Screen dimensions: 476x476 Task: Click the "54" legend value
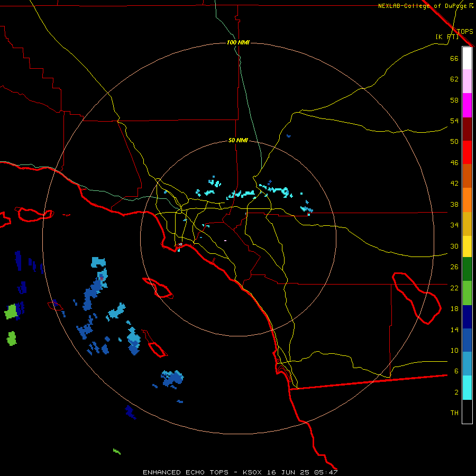[454, 121]
